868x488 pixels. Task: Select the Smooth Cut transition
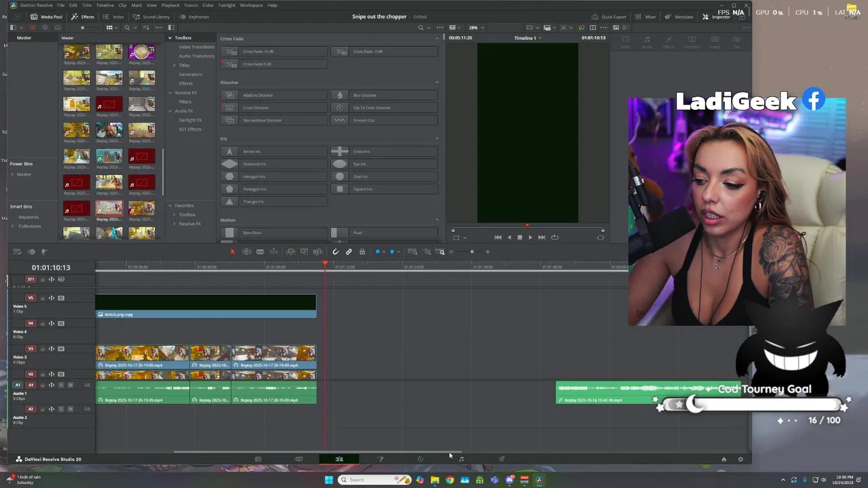click(x=384, y=120)
